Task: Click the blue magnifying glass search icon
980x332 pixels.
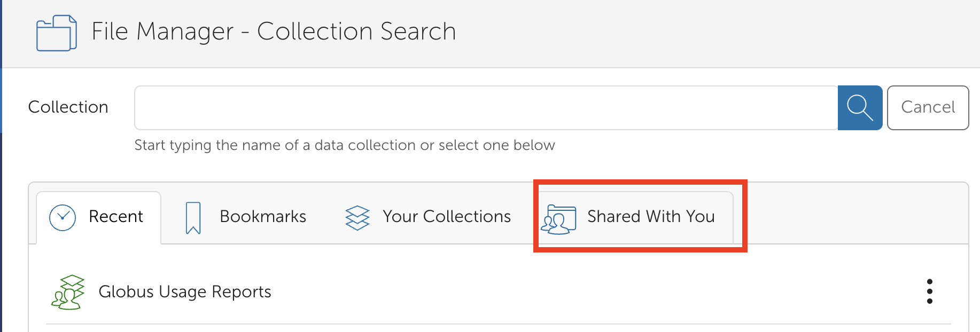Action: click(859, 107)
